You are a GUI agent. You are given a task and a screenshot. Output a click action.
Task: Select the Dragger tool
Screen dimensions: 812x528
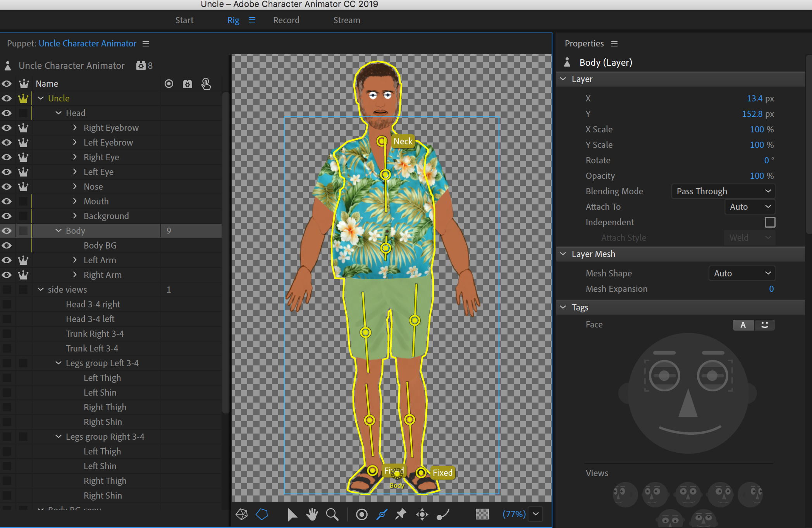click(422, 514)
